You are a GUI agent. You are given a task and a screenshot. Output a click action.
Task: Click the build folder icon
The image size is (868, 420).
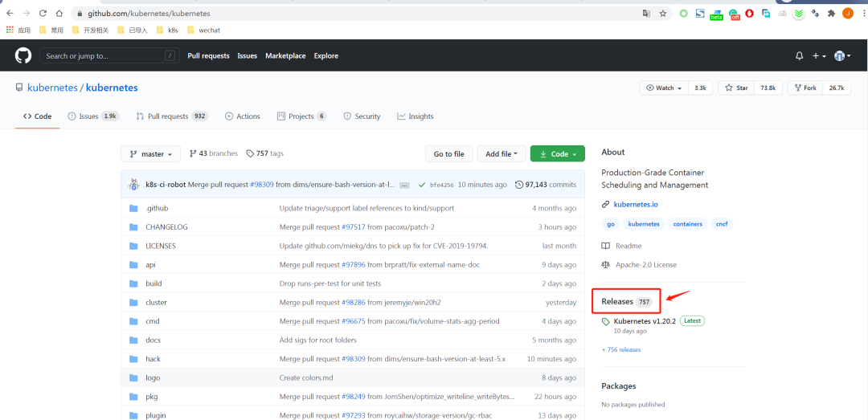(x=133, y=283)
